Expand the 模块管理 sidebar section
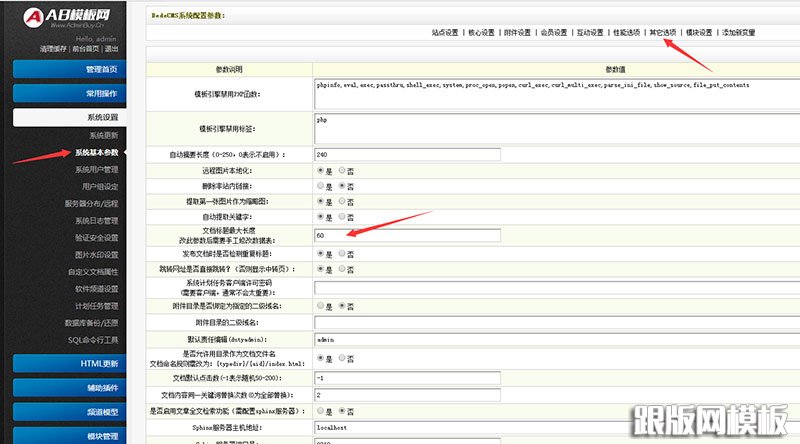The width and height of the screenshot is (800, 444). click(69, 436)
